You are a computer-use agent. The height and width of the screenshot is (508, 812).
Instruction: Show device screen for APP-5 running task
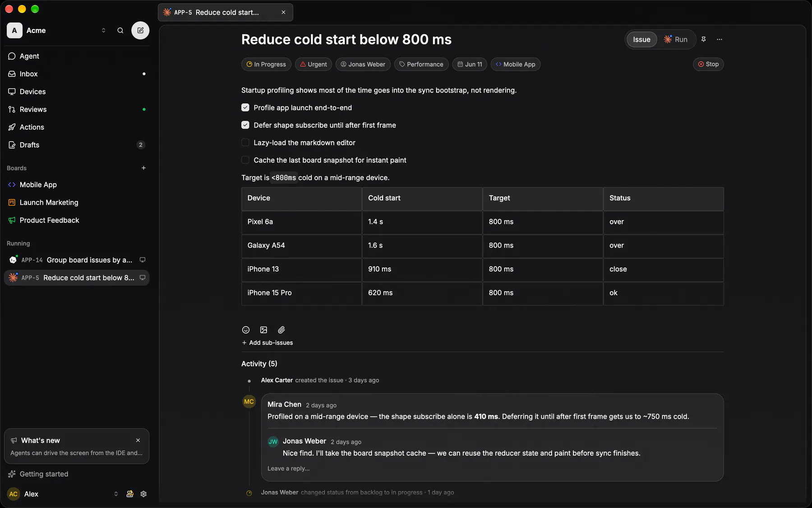(x=143, y=278)
